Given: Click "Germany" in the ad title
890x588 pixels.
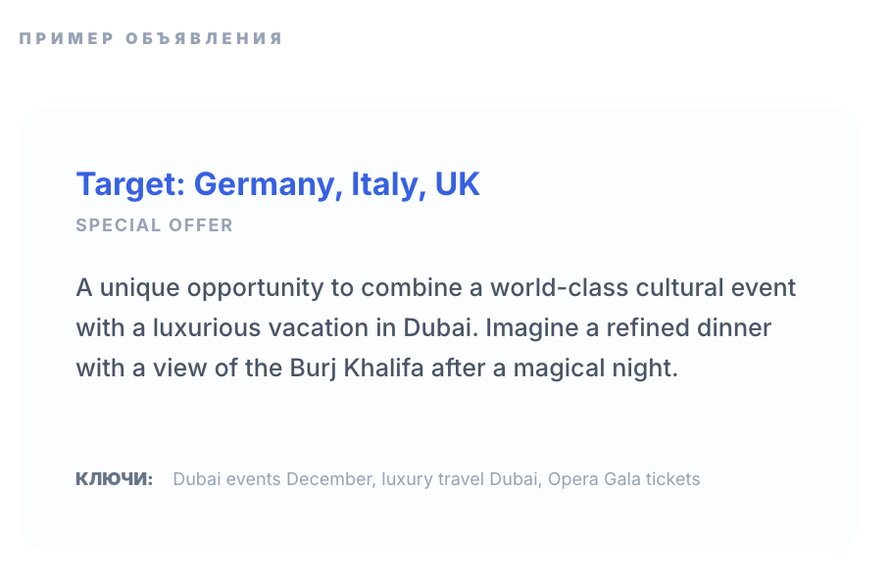Looking at the screenshot, I should (x=266, y=184).
